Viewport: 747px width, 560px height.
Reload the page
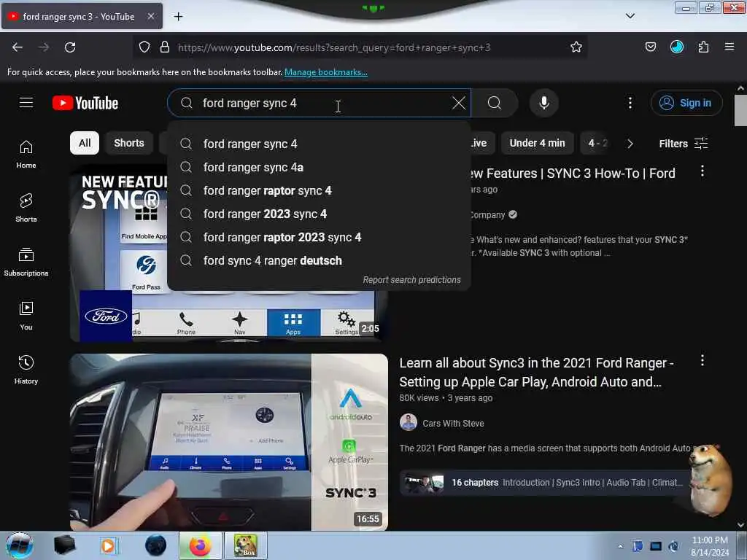tap(70, 47)
